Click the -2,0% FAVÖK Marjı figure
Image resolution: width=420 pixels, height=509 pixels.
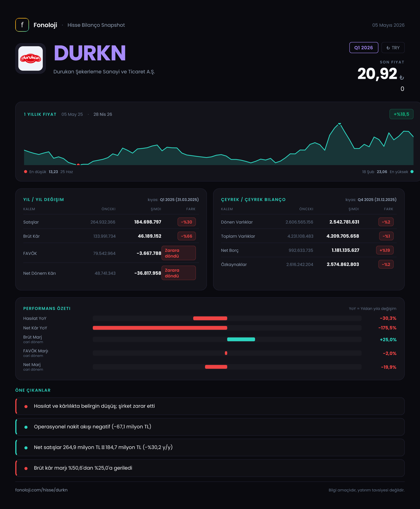[x=389, y=353]
